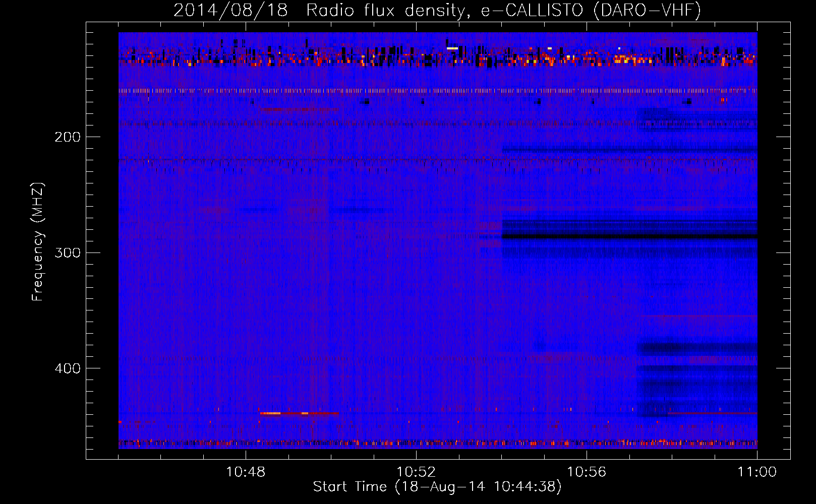The width and height of the screenshot is (816, 504).
Task: Click the dark black band near 290 MHz
Action: tap(629, 236)
